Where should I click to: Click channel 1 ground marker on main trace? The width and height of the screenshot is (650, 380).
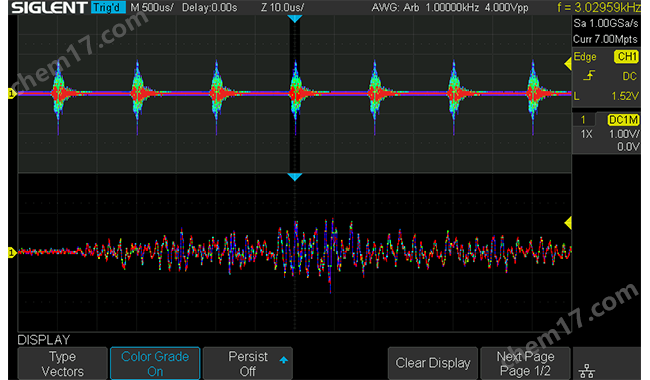(x=12, y=94)
